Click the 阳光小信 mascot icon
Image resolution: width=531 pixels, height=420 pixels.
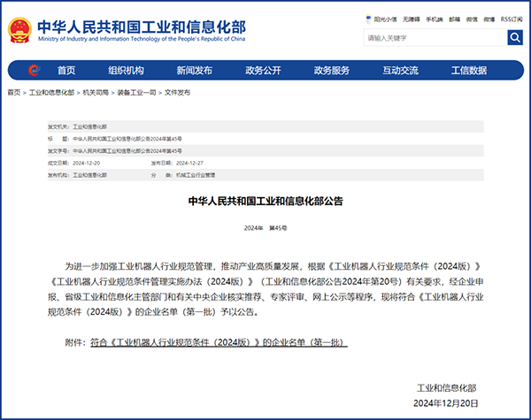tap(367, 18)
